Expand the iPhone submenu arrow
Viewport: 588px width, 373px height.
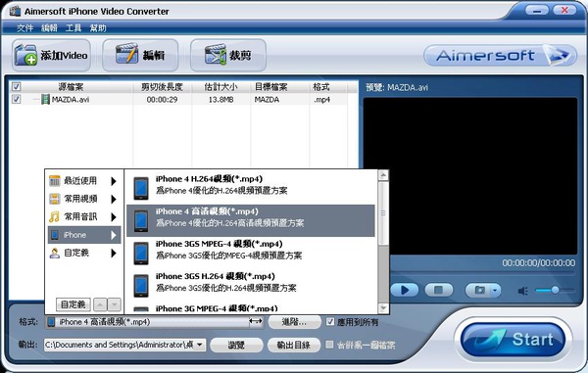pos(114,235)
